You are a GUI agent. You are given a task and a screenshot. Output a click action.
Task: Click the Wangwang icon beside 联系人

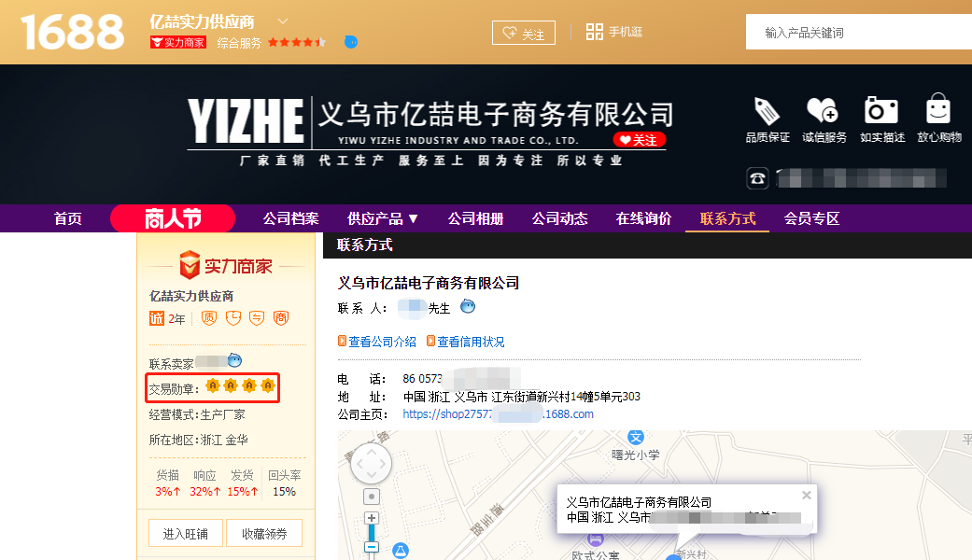pos(468,306)
